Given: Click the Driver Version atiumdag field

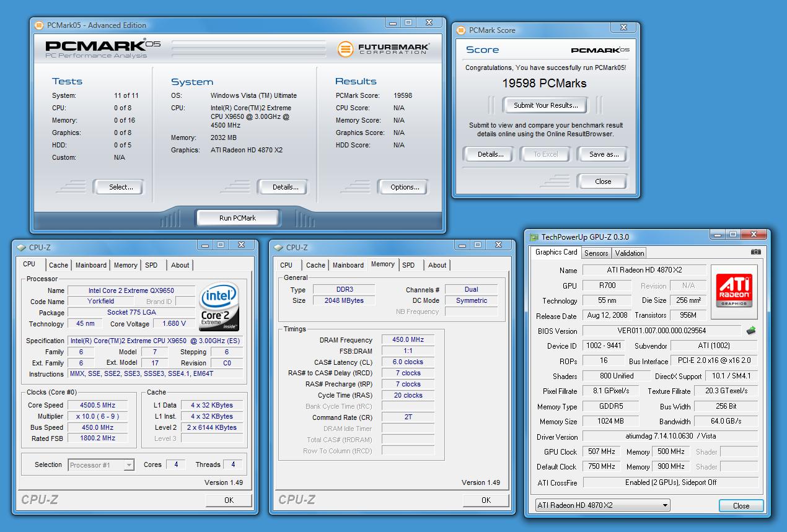Looking at the screenshot, I should click(670, 437).
